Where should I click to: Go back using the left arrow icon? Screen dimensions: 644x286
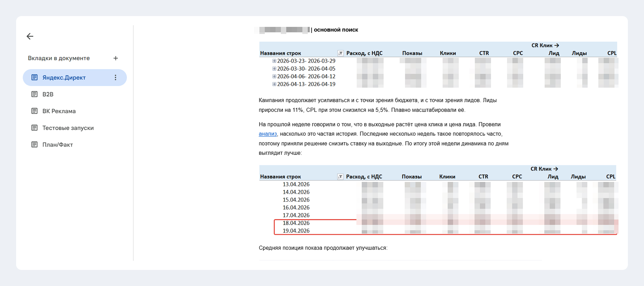tap(30, 36)
